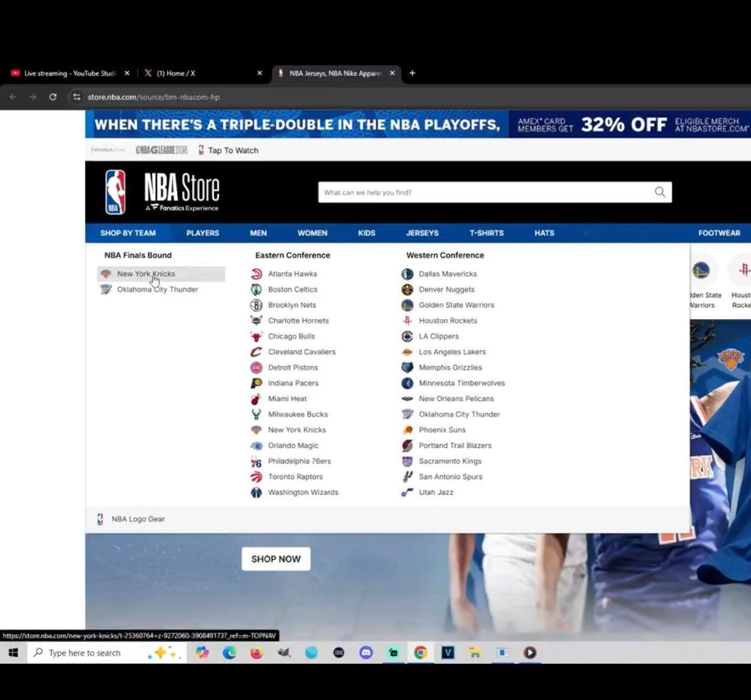Open the Phoenix Suns link

[442, 430]
